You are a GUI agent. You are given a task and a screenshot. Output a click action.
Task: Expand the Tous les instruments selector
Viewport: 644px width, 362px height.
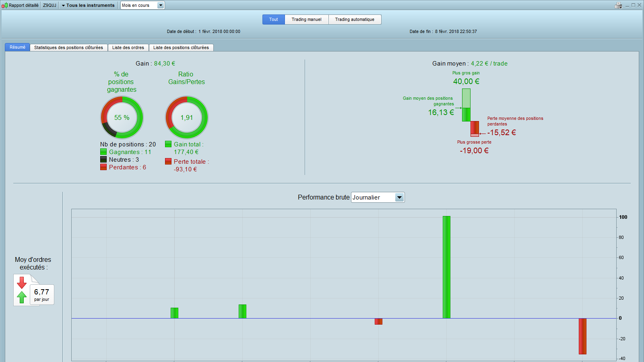tap(88, 5)
